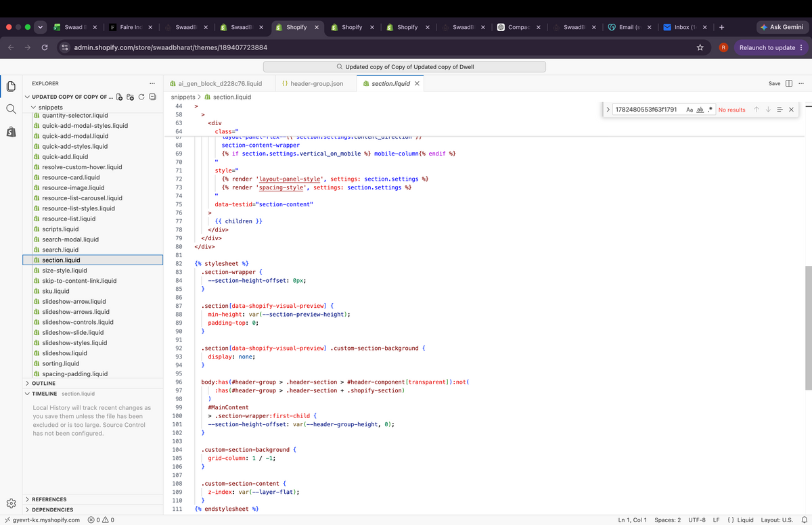This screenshot has width=812, height=525.
Task: Open the Search view in the activity bar
Action: (x=11, y=108)
